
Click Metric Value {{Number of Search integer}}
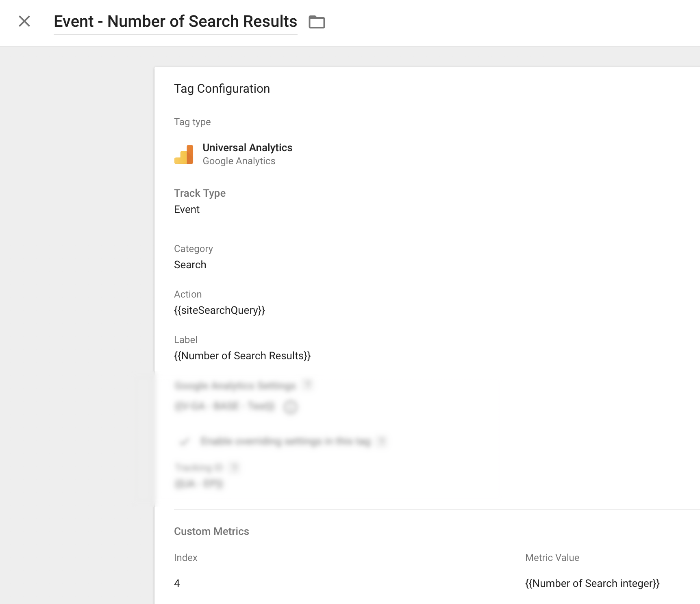pos(592,583)
